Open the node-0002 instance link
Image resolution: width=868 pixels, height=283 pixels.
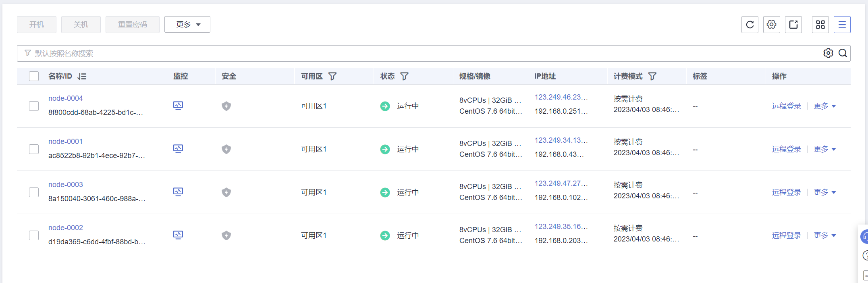66,228
